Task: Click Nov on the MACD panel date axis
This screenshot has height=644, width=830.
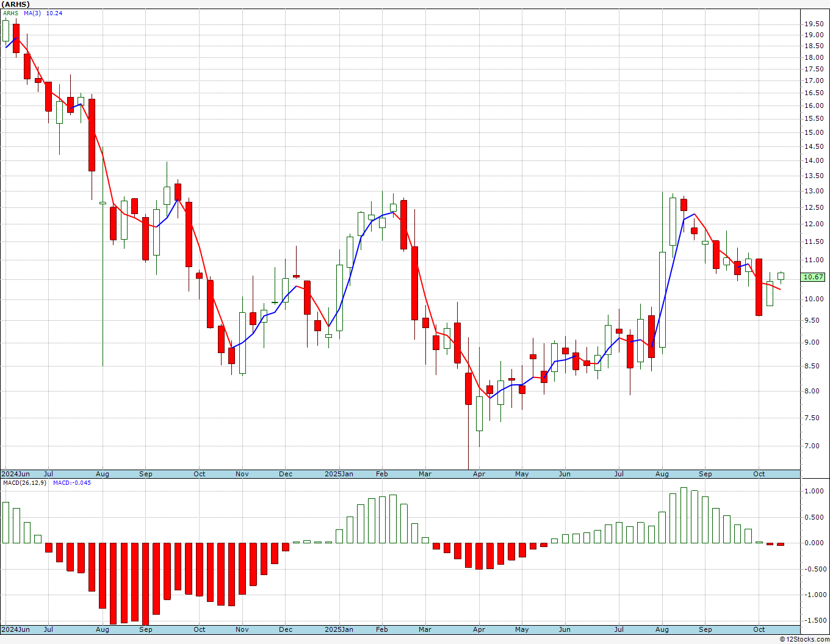Action: [242, 629]
